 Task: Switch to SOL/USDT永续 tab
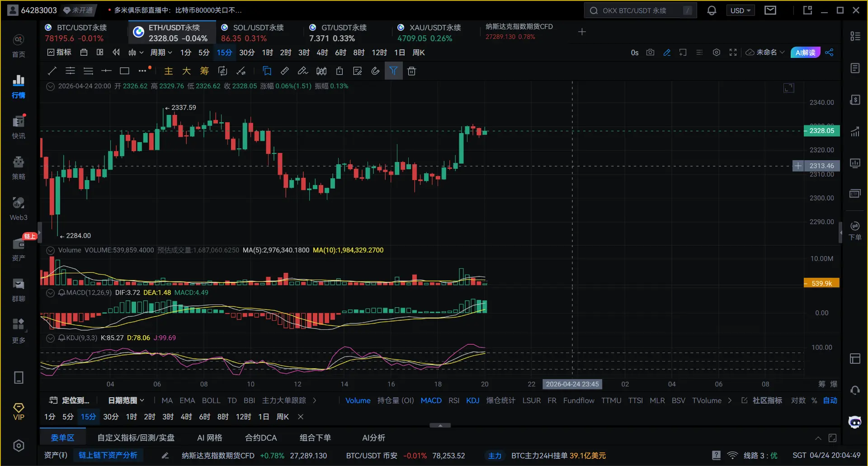point(259,33)
